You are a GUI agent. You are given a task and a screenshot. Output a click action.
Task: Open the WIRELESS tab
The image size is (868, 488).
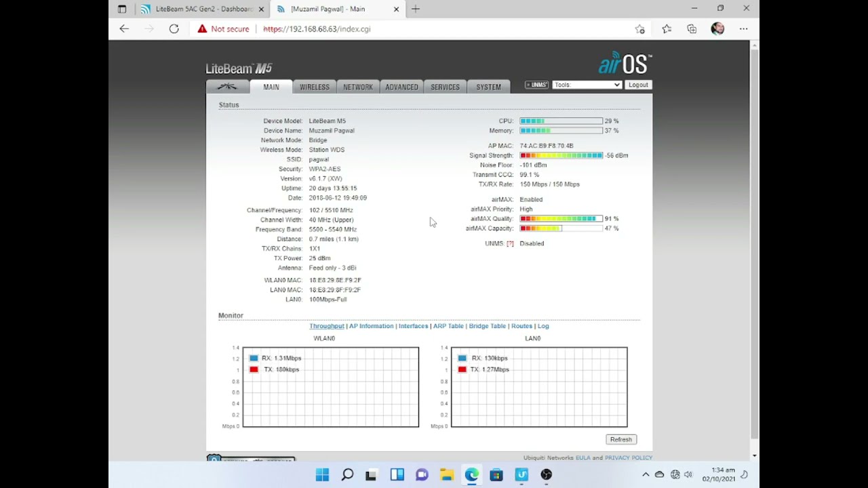pos(315,87)
